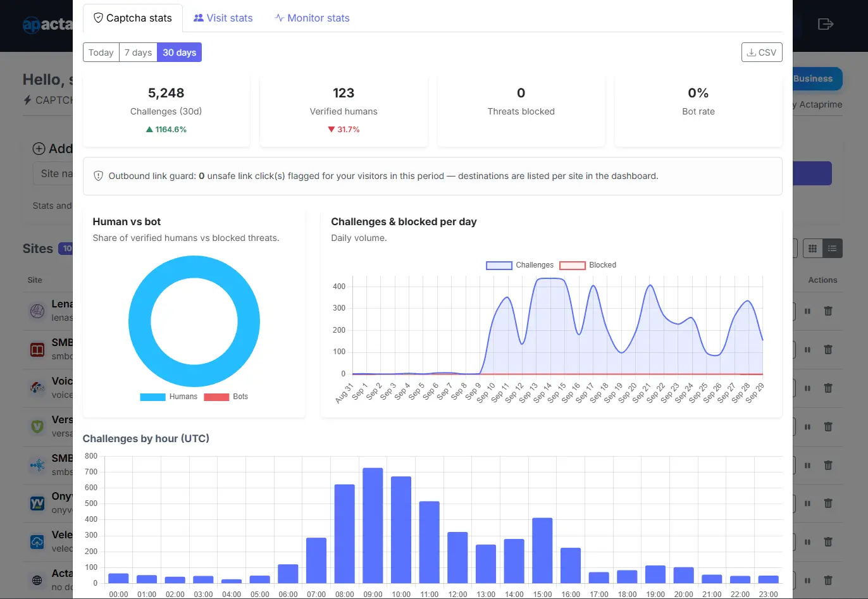Open the Captcha stats tab
The height and width of the screenshot is (599, 868).
[133, 18]
